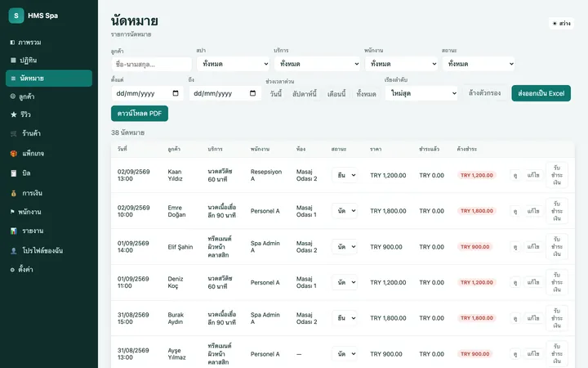588x368 pixels.
Task: Click the receipt icon for บิล
Action: (14, 173)
